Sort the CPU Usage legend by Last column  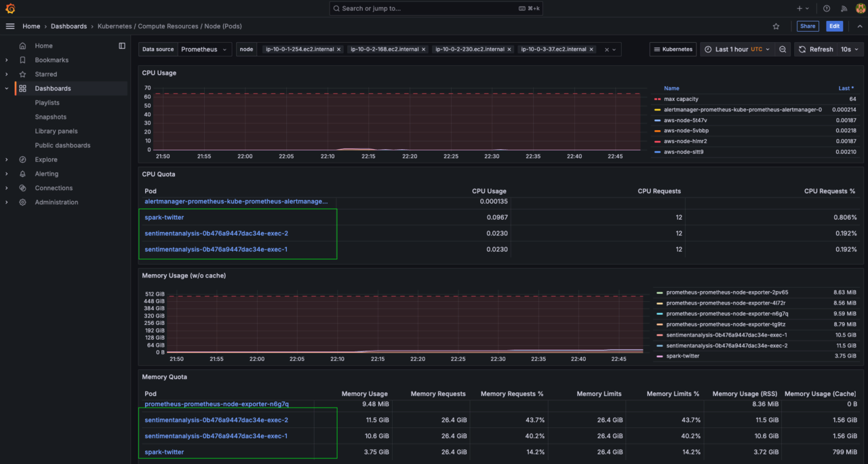[846, 88]
